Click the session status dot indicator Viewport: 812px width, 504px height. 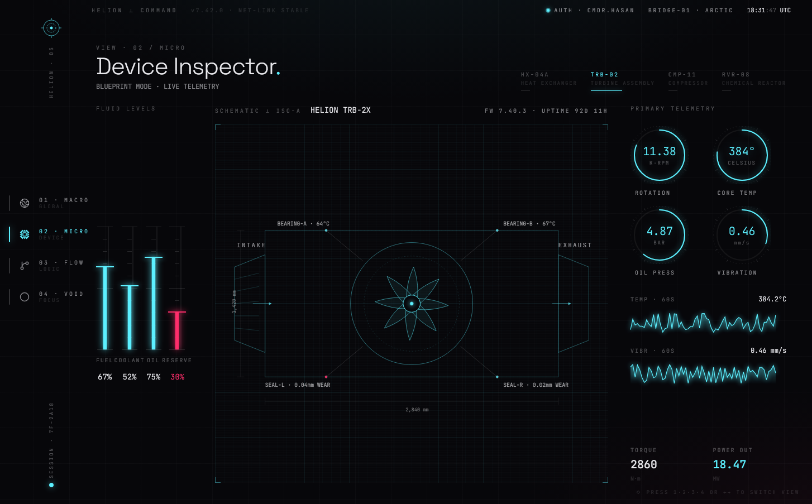coord(51,485)
